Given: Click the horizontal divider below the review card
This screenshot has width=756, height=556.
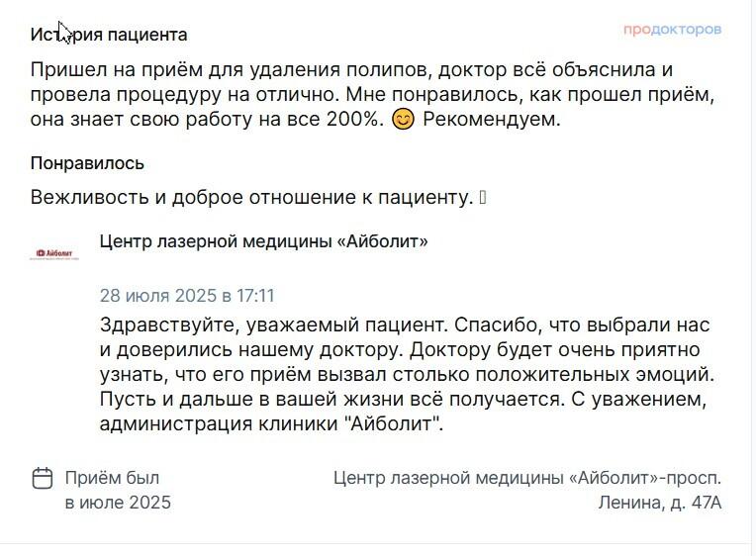Looking at the screenshot, I should (376, 544).
